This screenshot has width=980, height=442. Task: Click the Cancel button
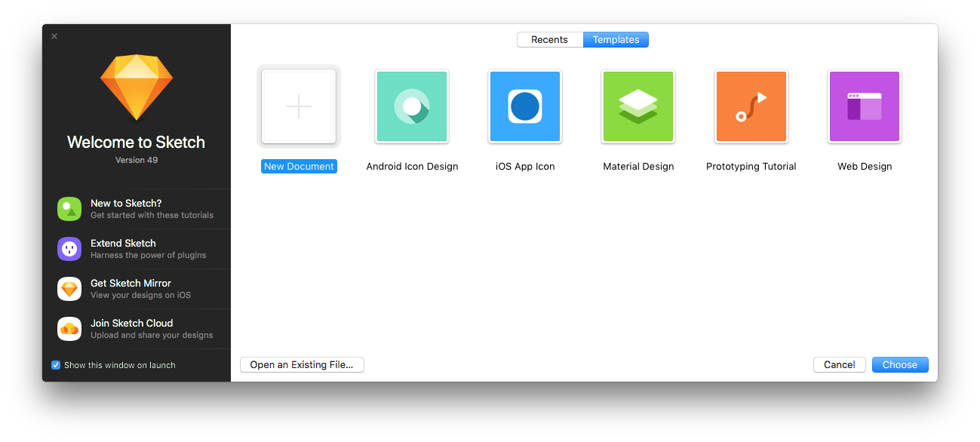tap(839, 365)
